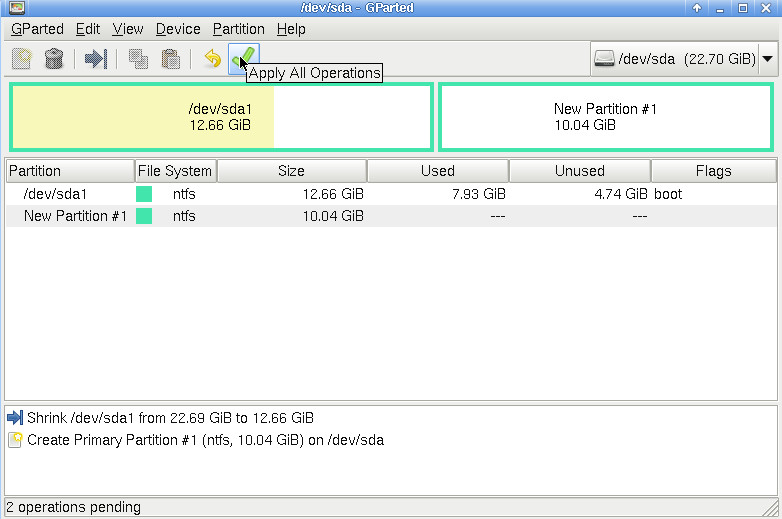The width and height of the screenshot is (782, 519).
Task: Click the GParted window menu icon
Action: point(17,7)
